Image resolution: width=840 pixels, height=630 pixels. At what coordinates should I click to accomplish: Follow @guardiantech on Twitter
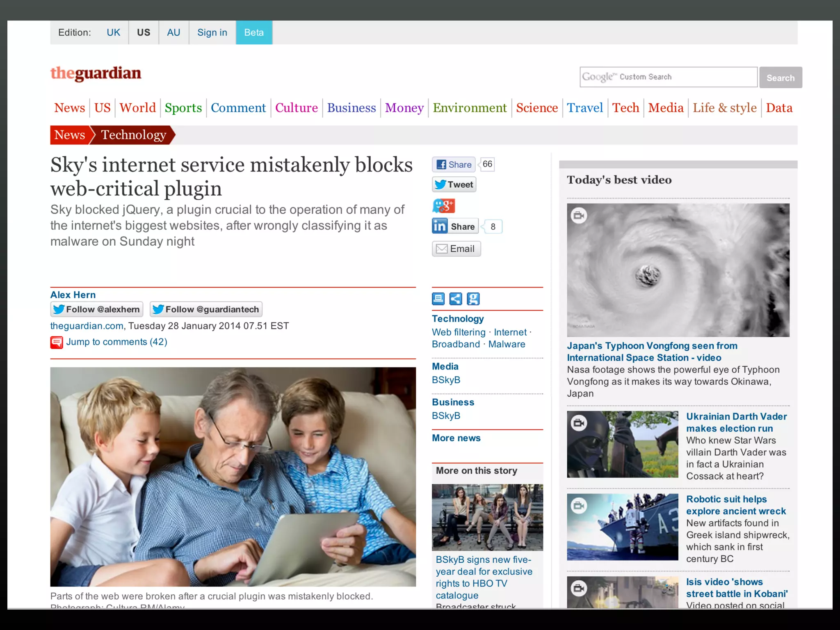pyautogui.click(x=206, y=309)
